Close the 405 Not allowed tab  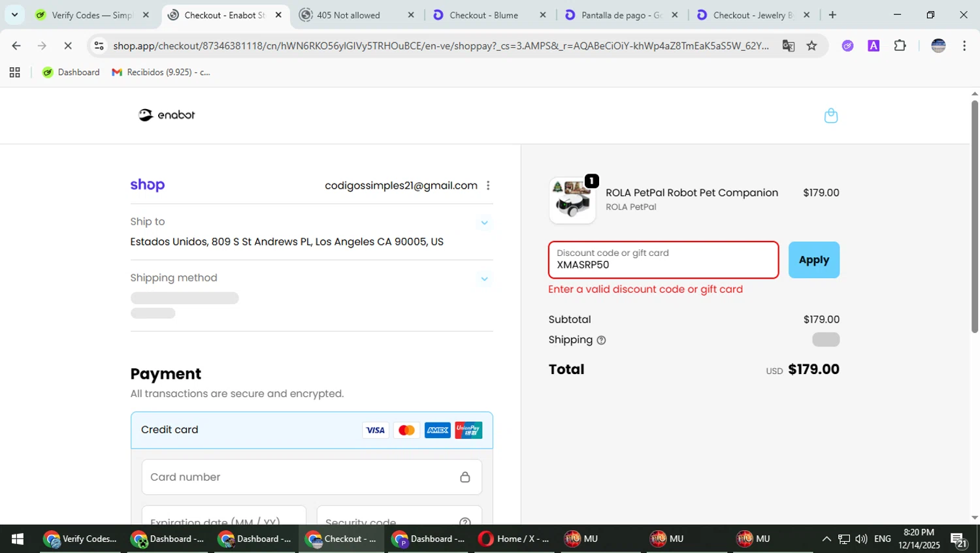click(411, 15)
